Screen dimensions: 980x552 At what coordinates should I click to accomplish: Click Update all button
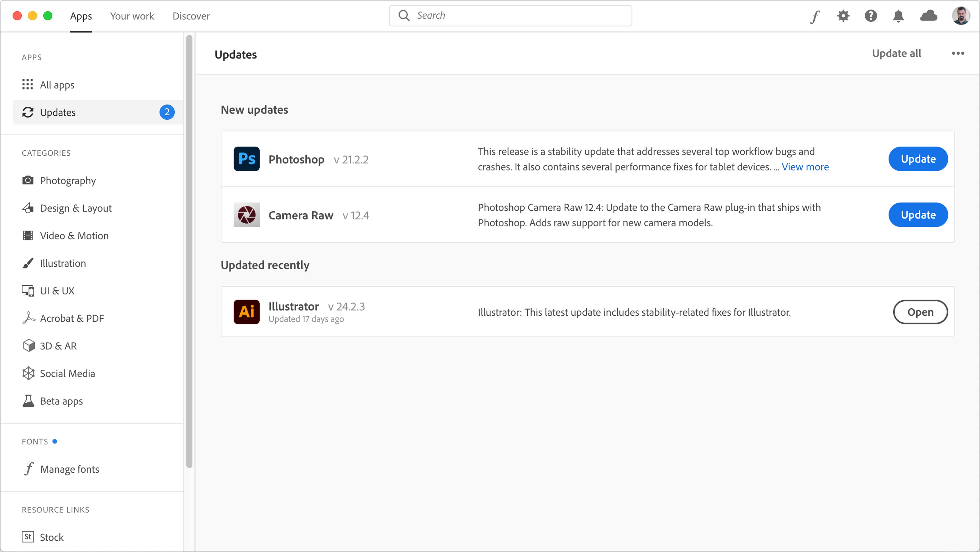(896, 53)
